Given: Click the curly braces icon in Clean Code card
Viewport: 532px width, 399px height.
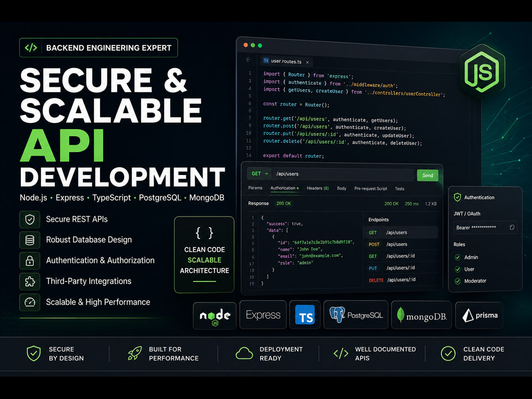Looking at the screenshot, I should coord(204,233).
